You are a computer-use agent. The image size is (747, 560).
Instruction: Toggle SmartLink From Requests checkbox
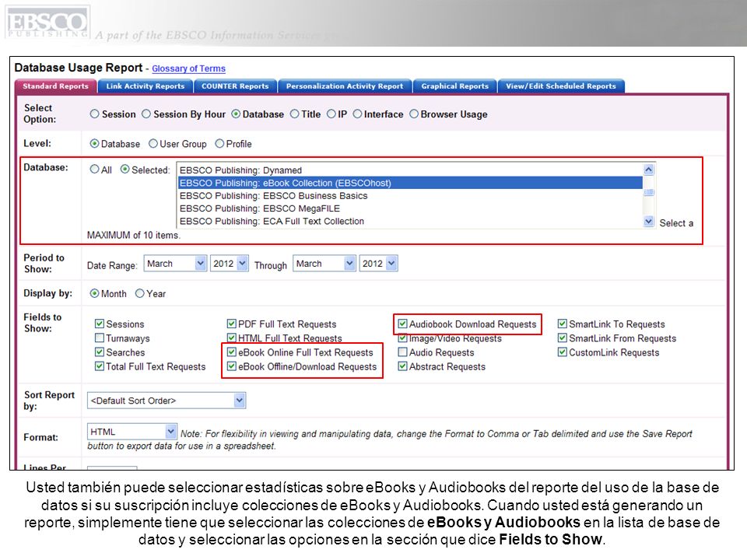562,338
